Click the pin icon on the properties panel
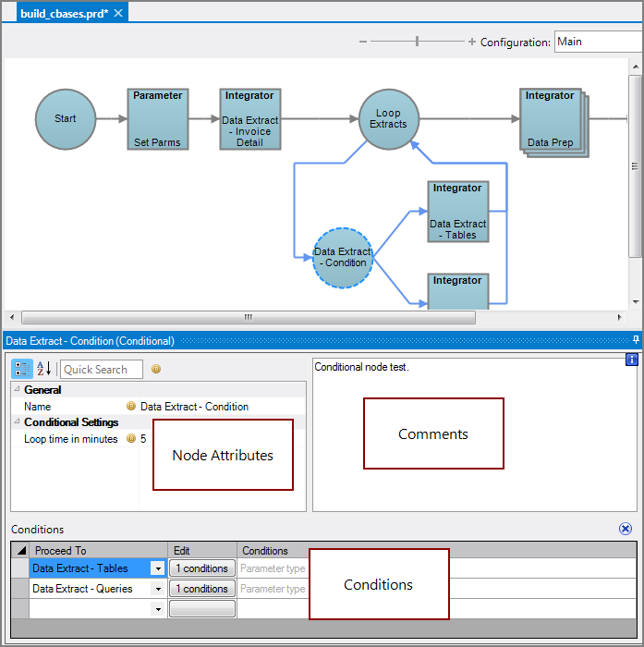 click(x=635, y=340)
